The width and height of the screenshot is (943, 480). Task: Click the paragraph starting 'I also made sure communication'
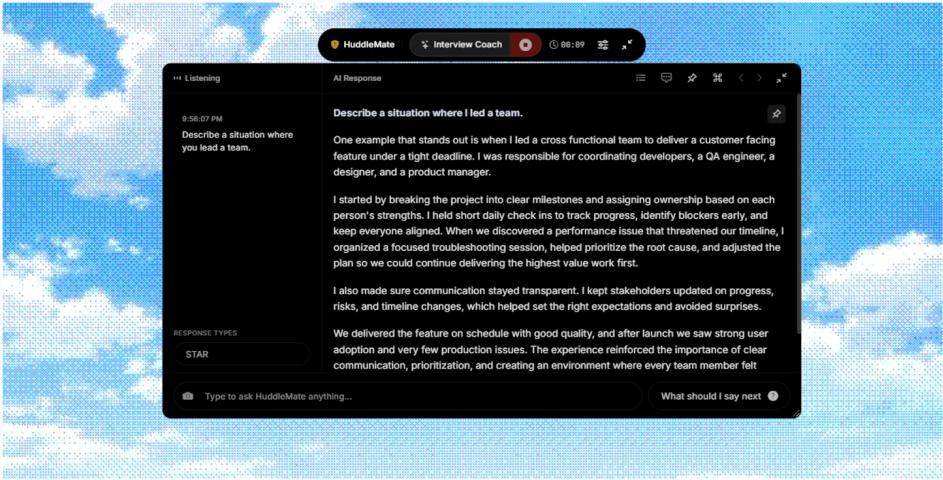tap(554, 299)
